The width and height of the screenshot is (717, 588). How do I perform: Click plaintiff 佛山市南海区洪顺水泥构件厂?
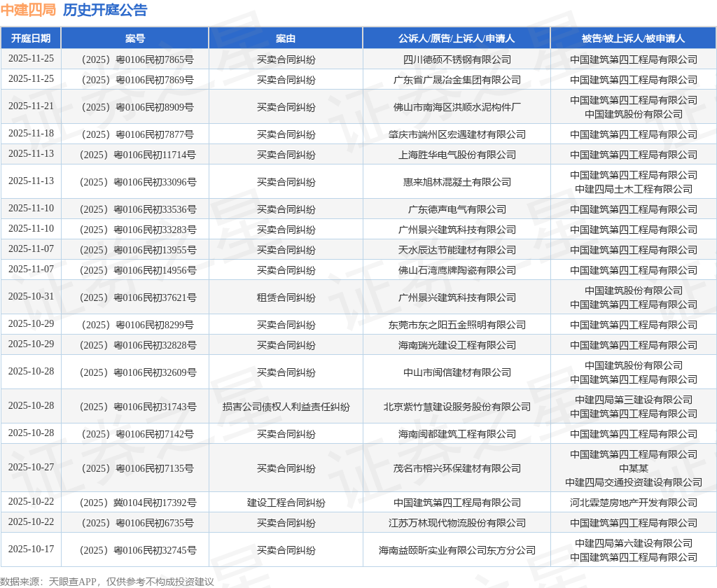pos(457,107)
